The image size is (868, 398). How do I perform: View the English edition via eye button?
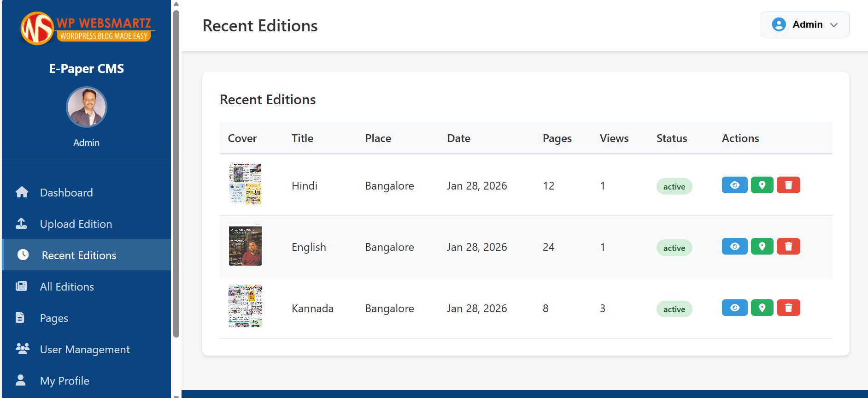coord(734,246)
